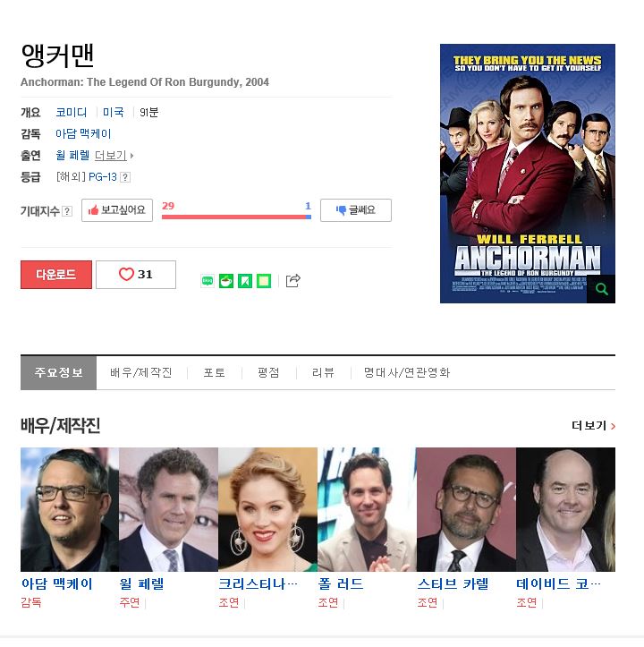644x647 pixels.
Task: Click the green bookmark share icon
Action: 245,281
